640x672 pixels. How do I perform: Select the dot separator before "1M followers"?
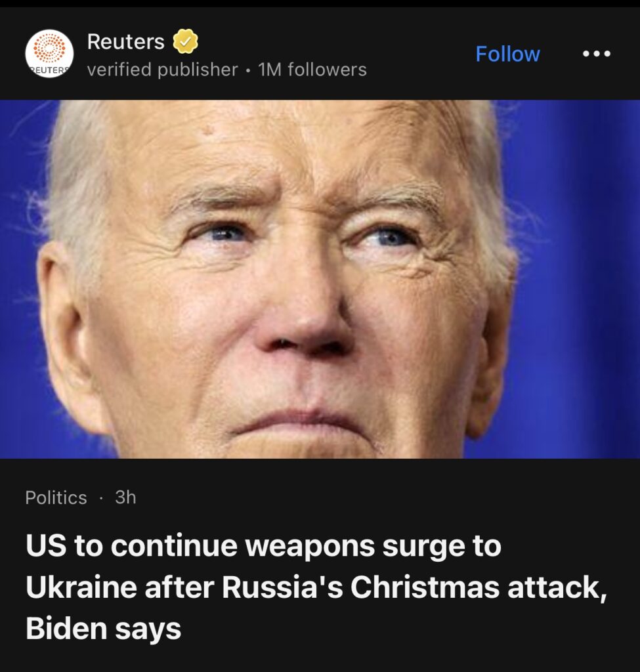pos(248,70)
